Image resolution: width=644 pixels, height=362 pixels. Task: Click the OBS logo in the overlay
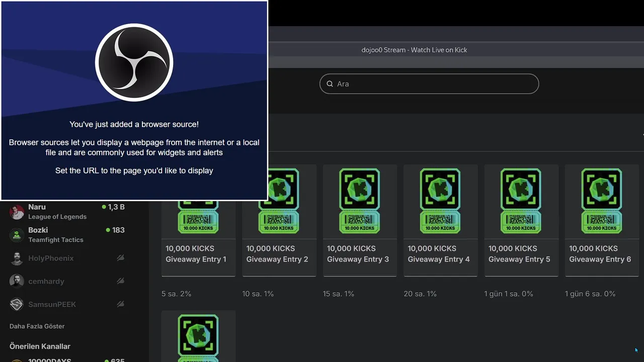tap(134, 62)
